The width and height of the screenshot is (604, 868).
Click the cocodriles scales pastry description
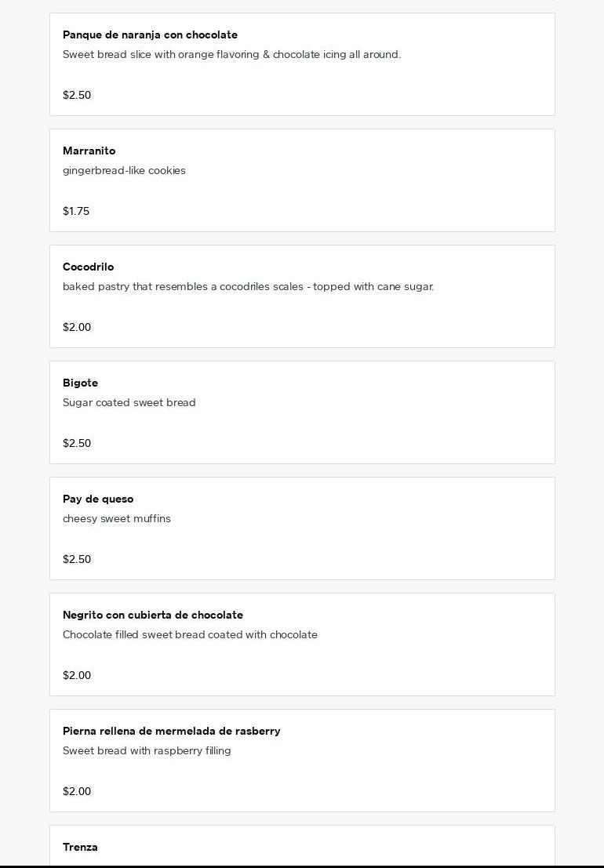pos(249,287)
